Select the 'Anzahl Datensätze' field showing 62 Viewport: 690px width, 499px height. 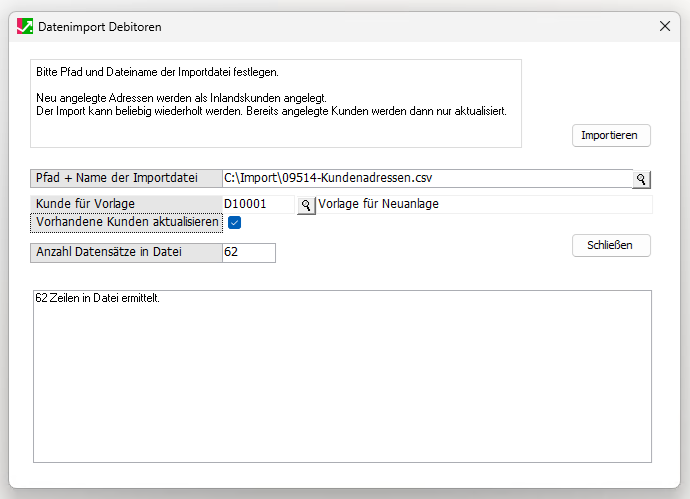248,253
